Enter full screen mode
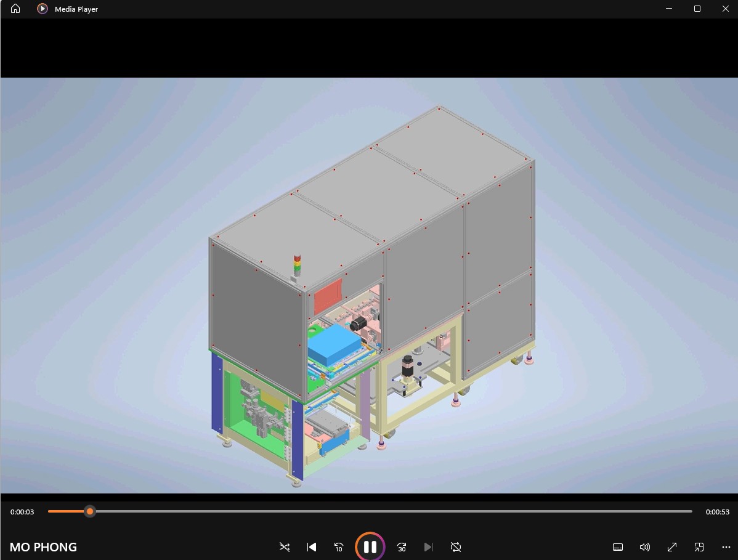 click(x=672, y=547)
